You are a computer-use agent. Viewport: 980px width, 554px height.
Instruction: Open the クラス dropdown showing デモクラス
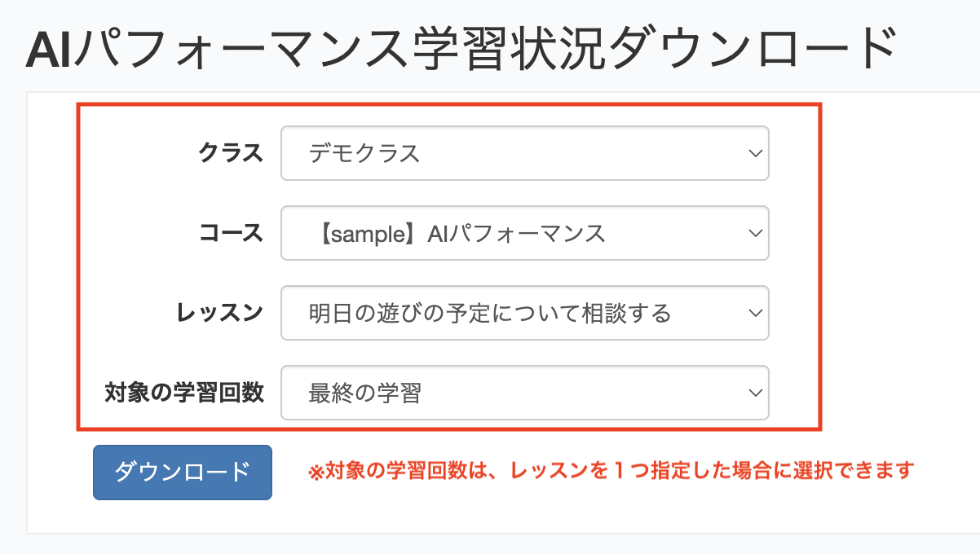(x=524, y=153)
